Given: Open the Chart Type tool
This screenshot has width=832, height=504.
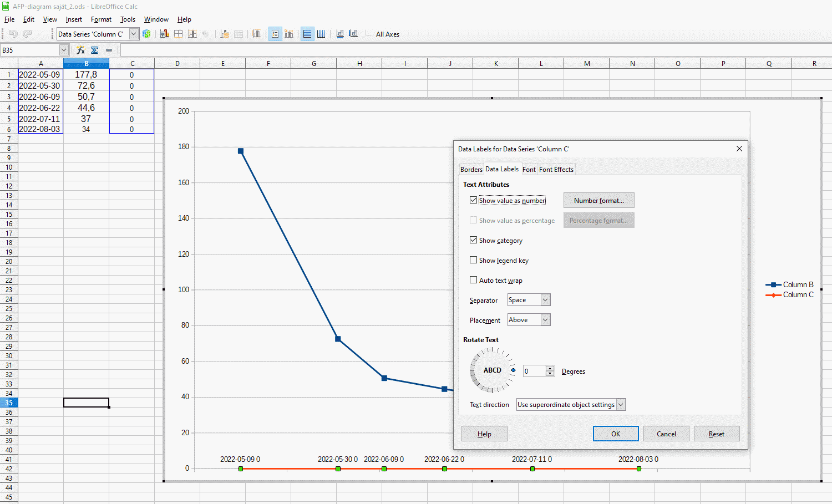Looking at the screenshot, I should click(x=165, y=34).
